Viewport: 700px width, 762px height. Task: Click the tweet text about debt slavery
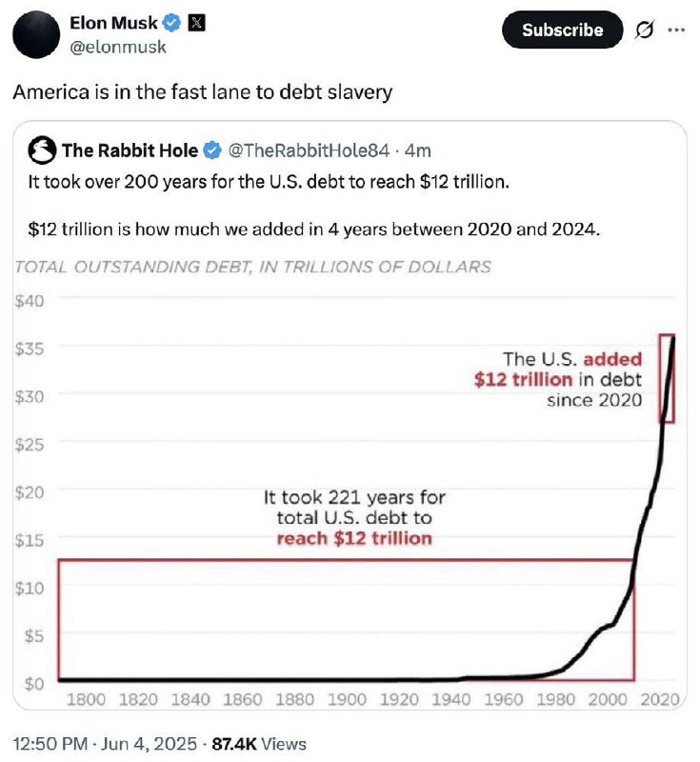click(202, 93)
